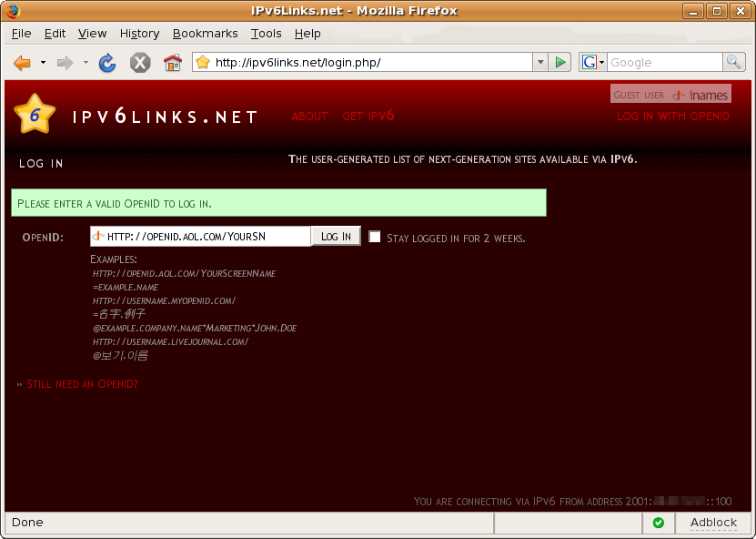Image resolution: width=756 pixels, height=539 pixels.
Task: Open the View menu
Action: [92, 34]
